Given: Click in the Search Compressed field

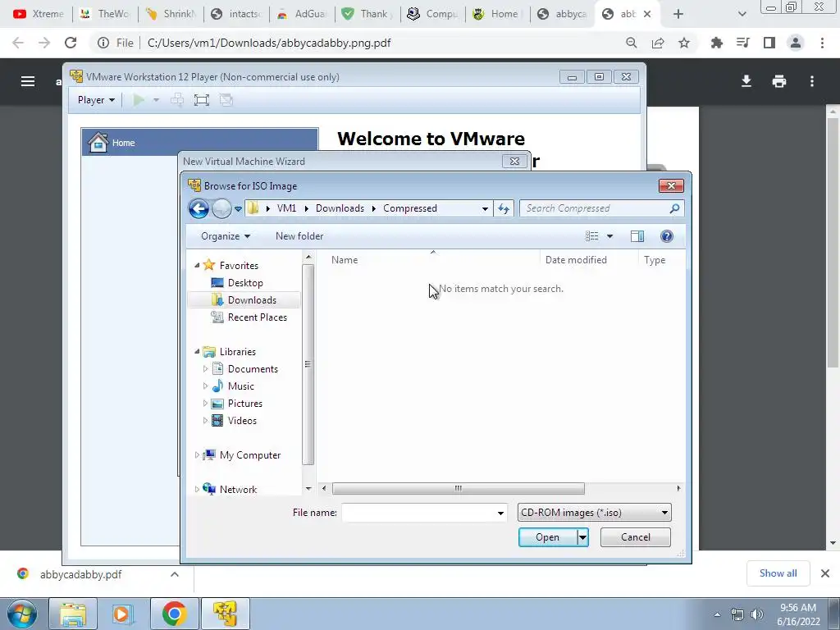Looking at the screenshot, I should point(595,208).
